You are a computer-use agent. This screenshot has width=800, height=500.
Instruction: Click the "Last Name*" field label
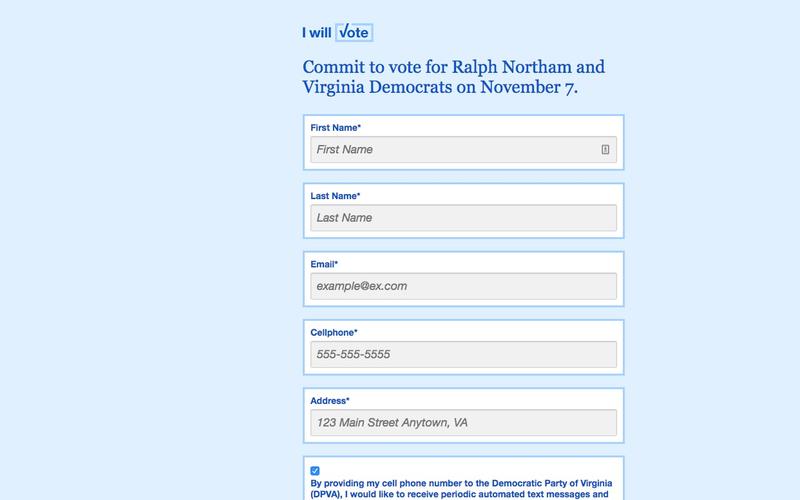pyautogui.click(x=335, y=196)
